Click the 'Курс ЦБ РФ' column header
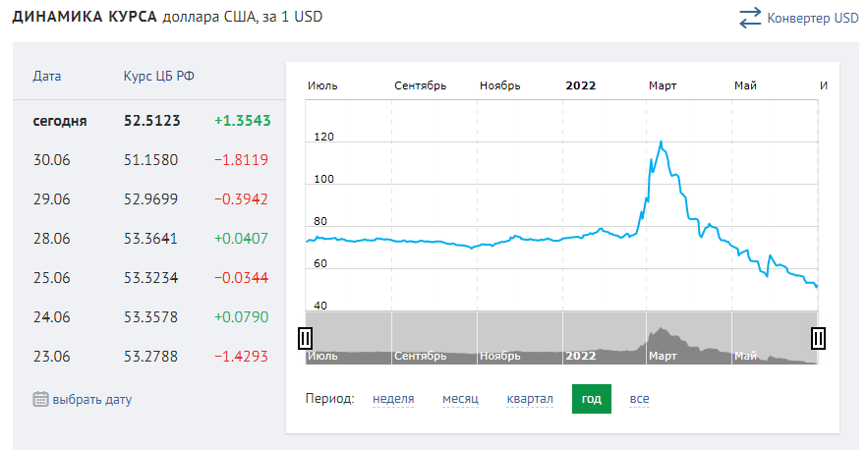 158,76
